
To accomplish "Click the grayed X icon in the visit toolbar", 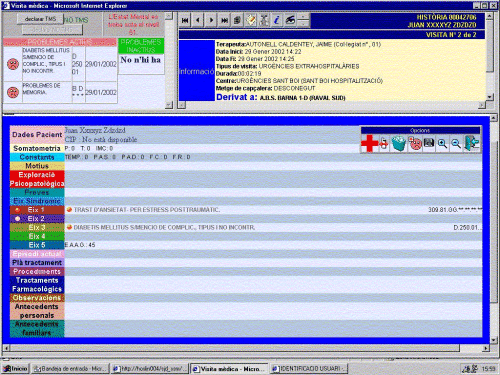I will tap(264, 20).
